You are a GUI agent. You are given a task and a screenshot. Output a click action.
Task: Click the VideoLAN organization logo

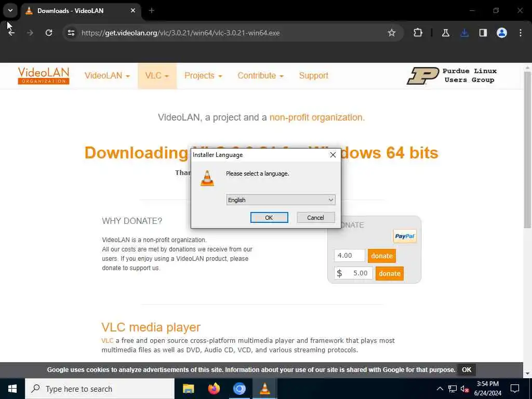click(x=44, y=76)
